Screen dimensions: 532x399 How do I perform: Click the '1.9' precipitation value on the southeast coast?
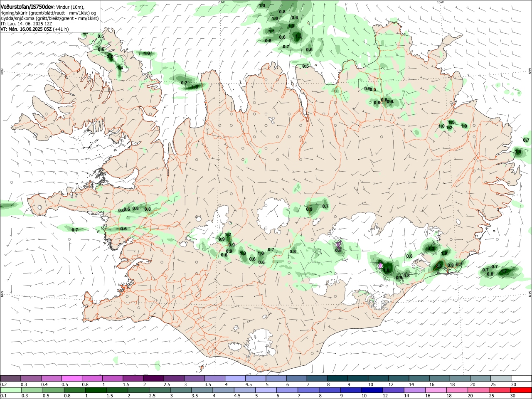point(444,253)
